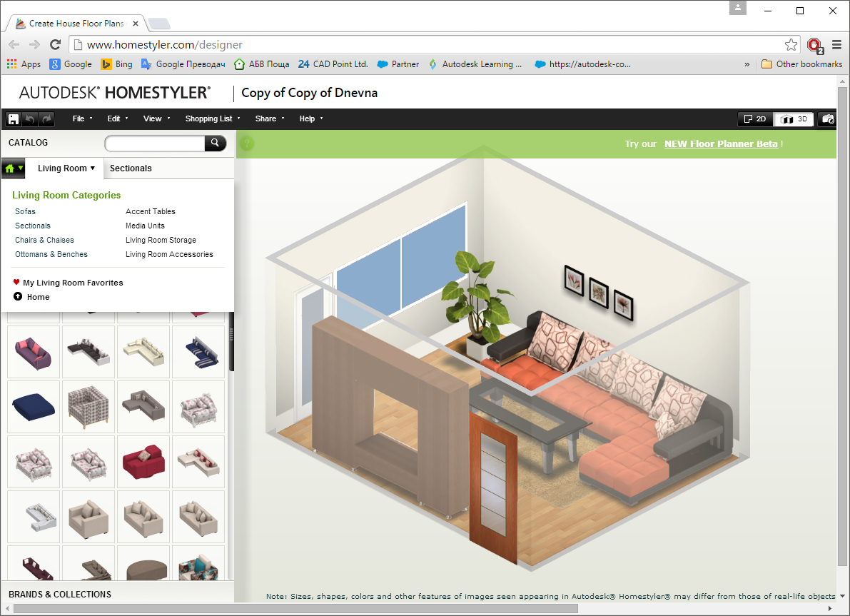Screen dimensions: 850x616
Task: Click the catalog search magnifier button
Action: 216,143
